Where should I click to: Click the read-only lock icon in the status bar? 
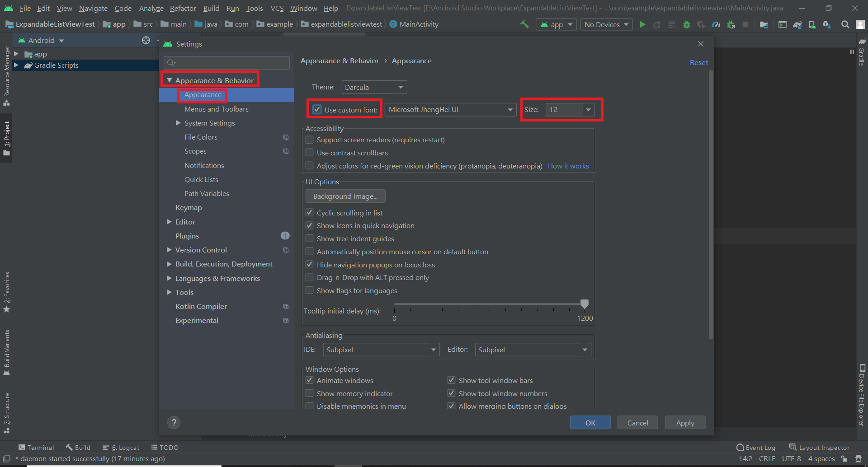pyautogui.click(x=844, y=458)
